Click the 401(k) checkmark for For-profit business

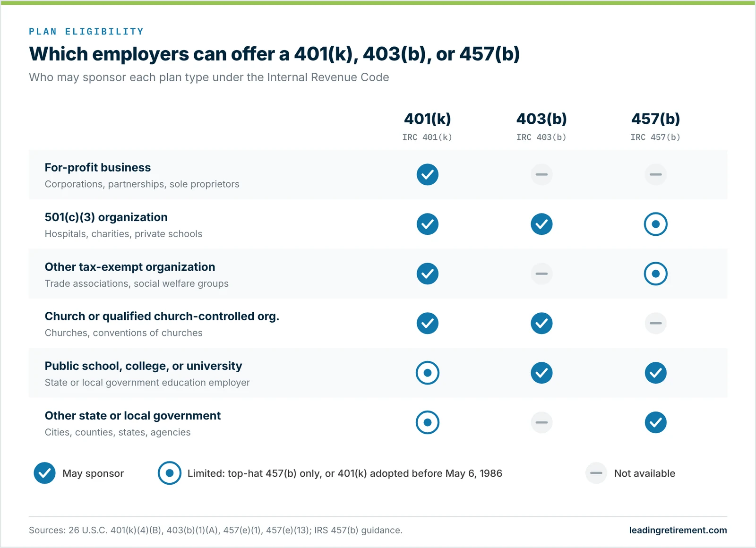(x=428, y=175)
